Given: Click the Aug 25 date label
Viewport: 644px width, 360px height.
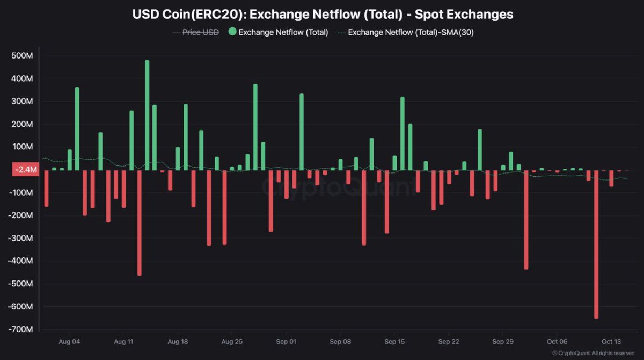Looking at the screenshot, I should pyautogui.click(x=232, y=341).
